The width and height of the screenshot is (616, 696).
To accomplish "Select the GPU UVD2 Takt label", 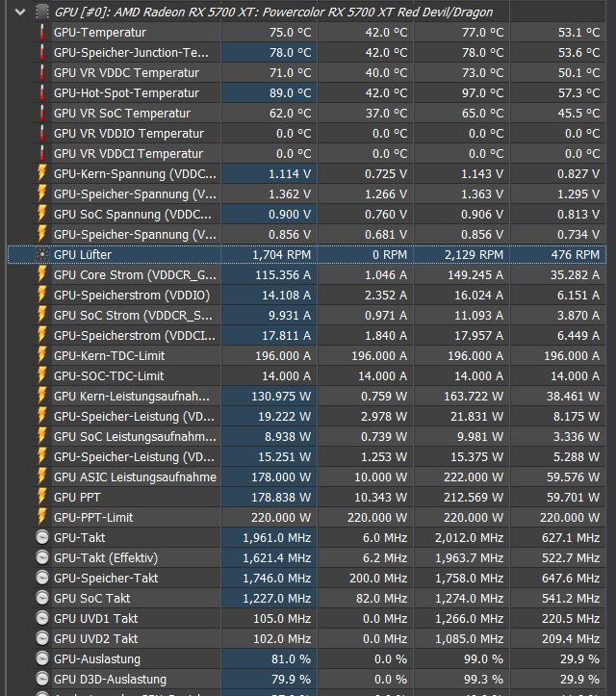I will coord(96,639).
